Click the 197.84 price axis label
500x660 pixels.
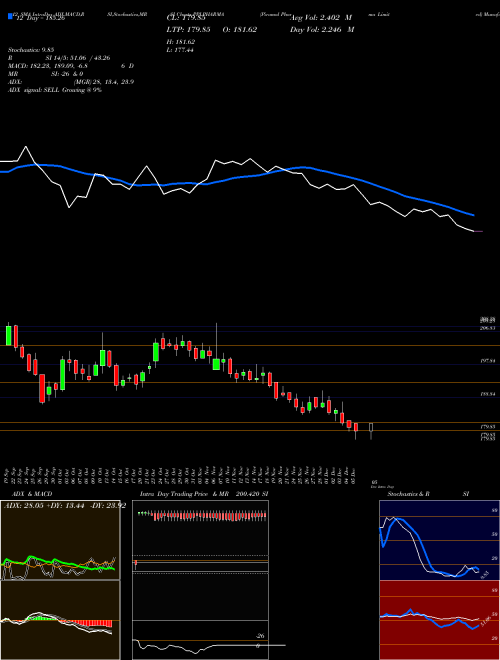488,361
